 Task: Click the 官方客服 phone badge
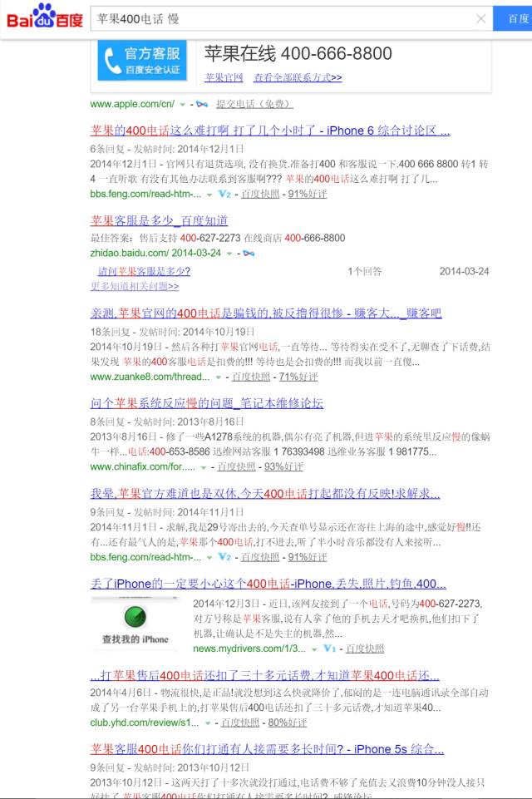[x=142, y=60]
